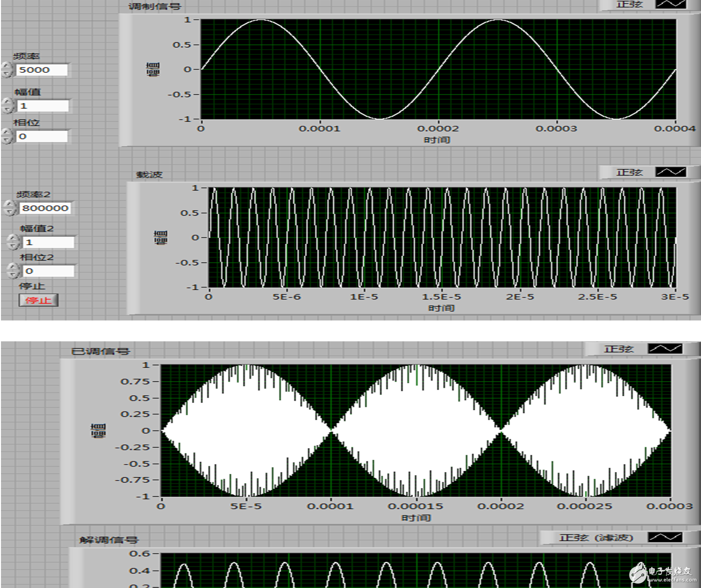Click the plot line icon in 解调信号 legend
This screenshot has width=701, height=588.
pyautogui.click(x=665, y=537)
